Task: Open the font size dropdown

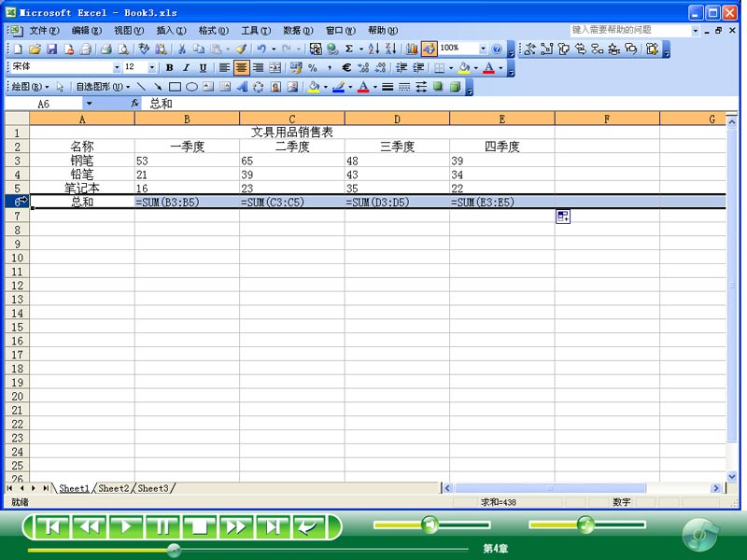Action: click(x=153, y=68)
